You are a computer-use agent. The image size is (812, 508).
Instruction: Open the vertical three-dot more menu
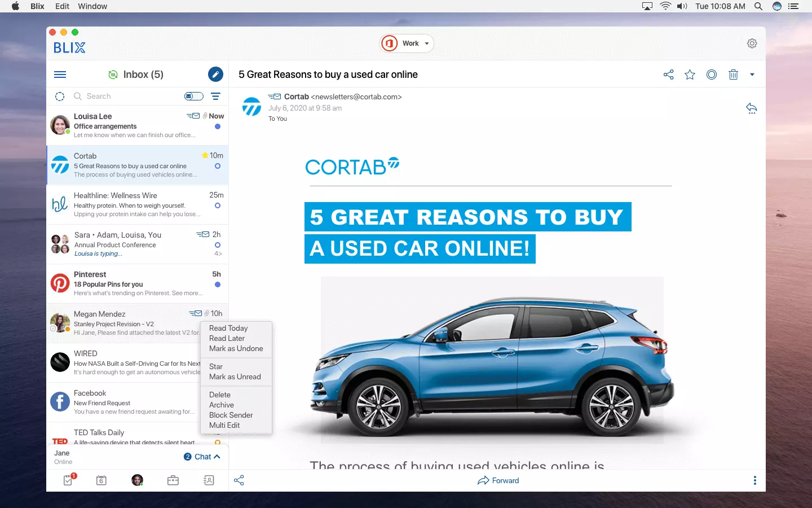tap(755, 480)
